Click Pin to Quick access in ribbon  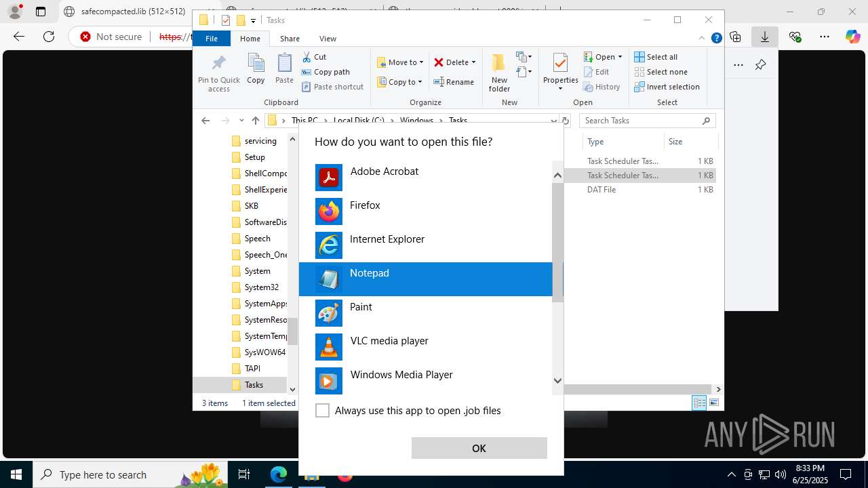[x=218, y=73]
